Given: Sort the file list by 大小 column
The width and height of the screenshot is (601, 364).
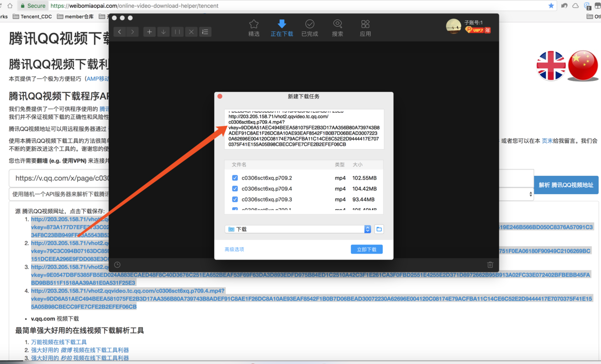Looking at the screenshot, I should pyautogui.click(x=358, y=165).
